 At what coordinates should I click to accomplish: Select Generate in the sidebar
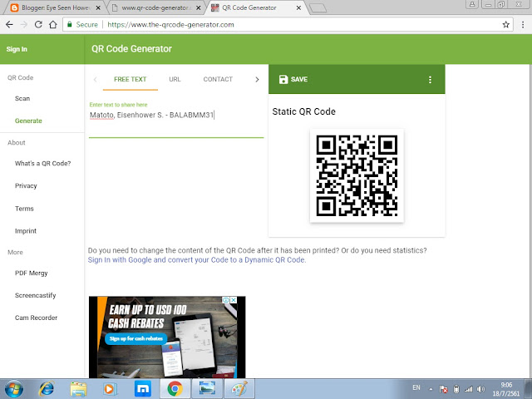(x=28, y=121)
